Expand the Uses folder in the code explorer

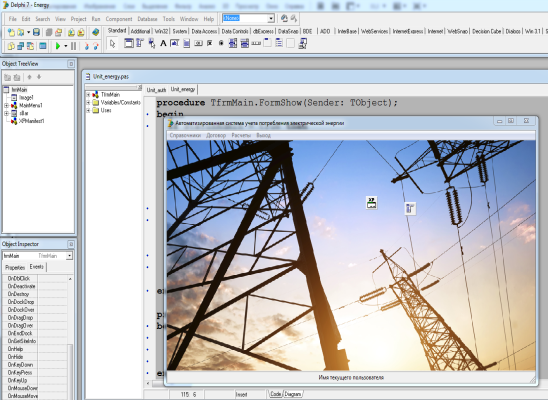(88, 110)
